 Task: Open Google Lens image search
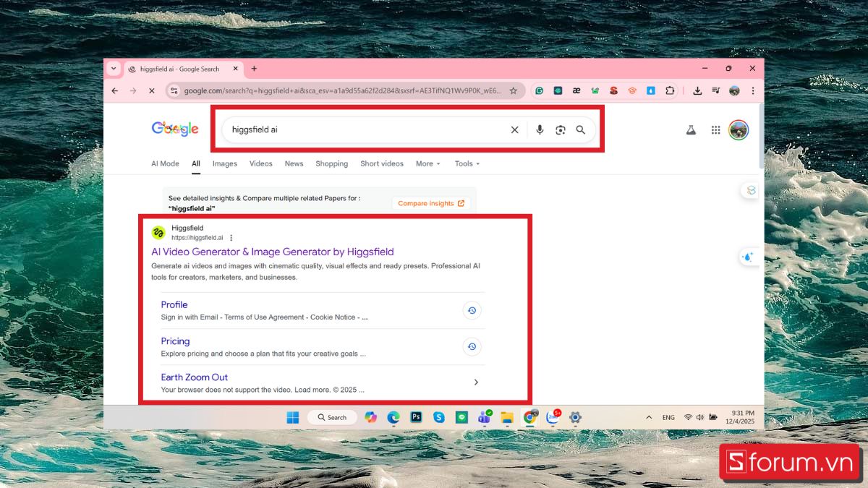point(560,130)
